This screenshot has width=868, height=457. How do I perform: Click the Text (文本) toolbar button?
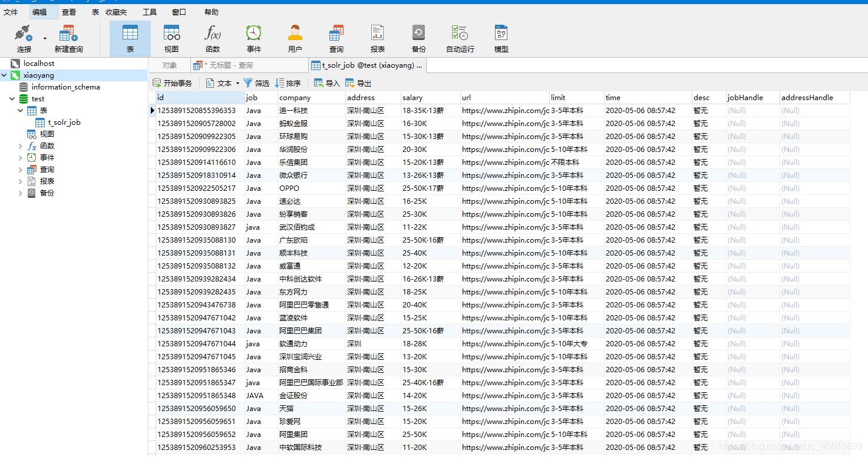[219, 83]
